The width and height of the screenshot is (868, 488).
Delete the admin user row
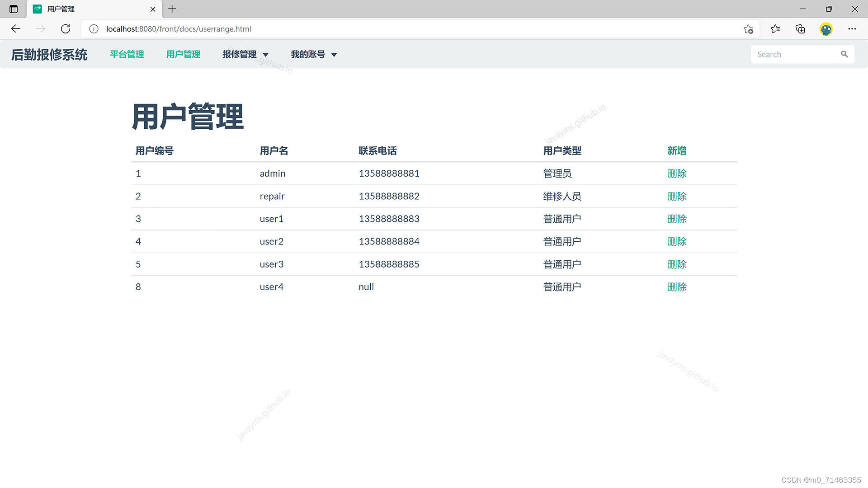677,174
